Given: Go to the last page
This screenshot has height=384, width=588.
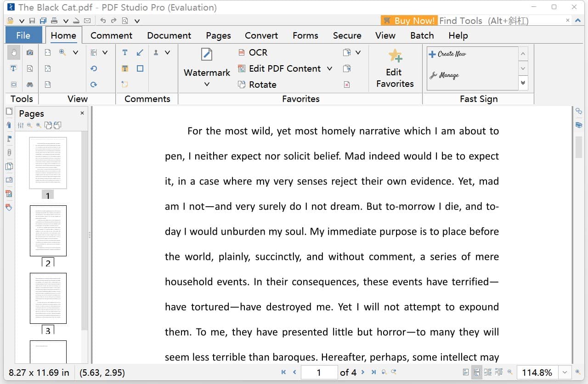Looking at the screenshot, I should point(373,373).
